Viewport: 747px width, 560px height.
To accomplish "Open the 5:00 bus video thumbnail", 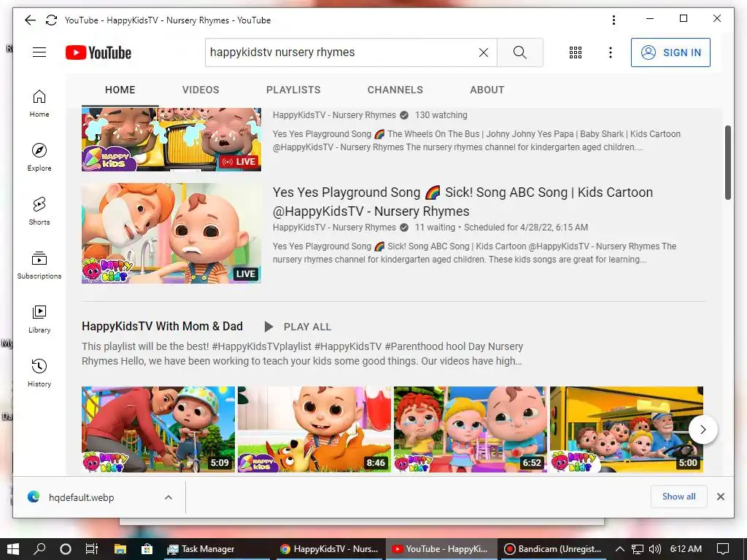I will [627, 429].
